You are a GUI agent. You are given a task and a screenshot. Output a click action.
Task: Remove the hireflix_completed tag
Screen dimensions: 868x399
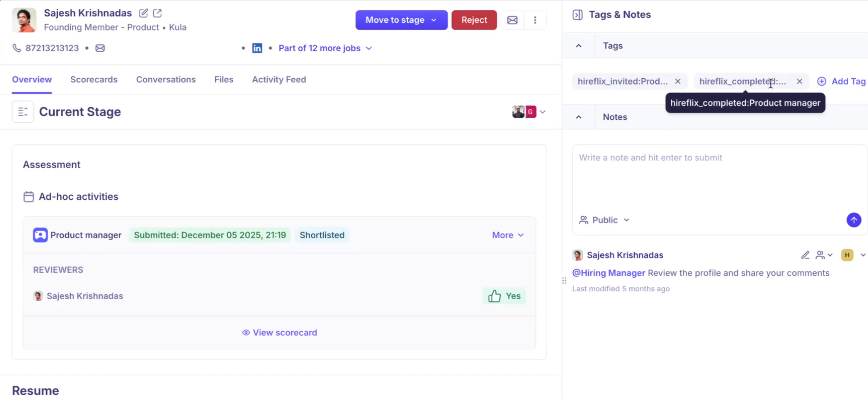800,81
